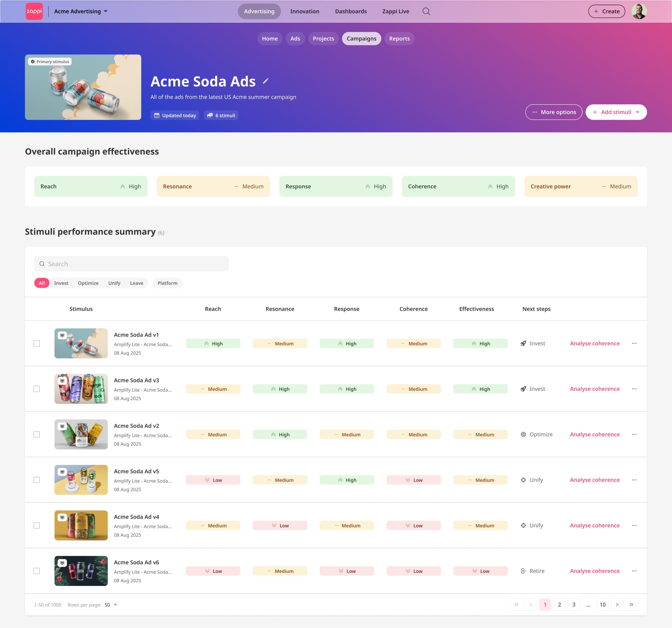This screenshot has height=628, width=672.
Task: Click the next page arrow in pagination
Action: 617,605
